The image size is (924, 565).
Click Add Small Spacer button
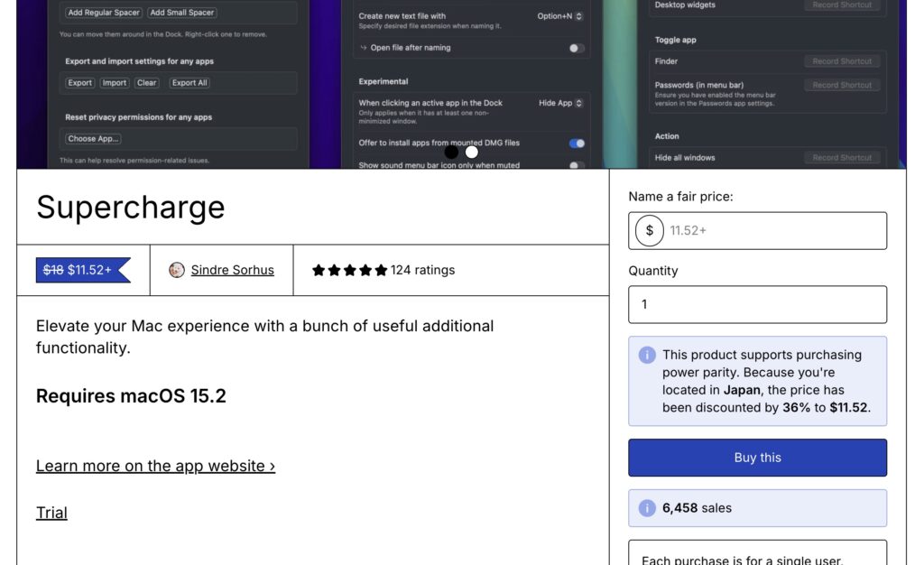[x=181, y=13]
